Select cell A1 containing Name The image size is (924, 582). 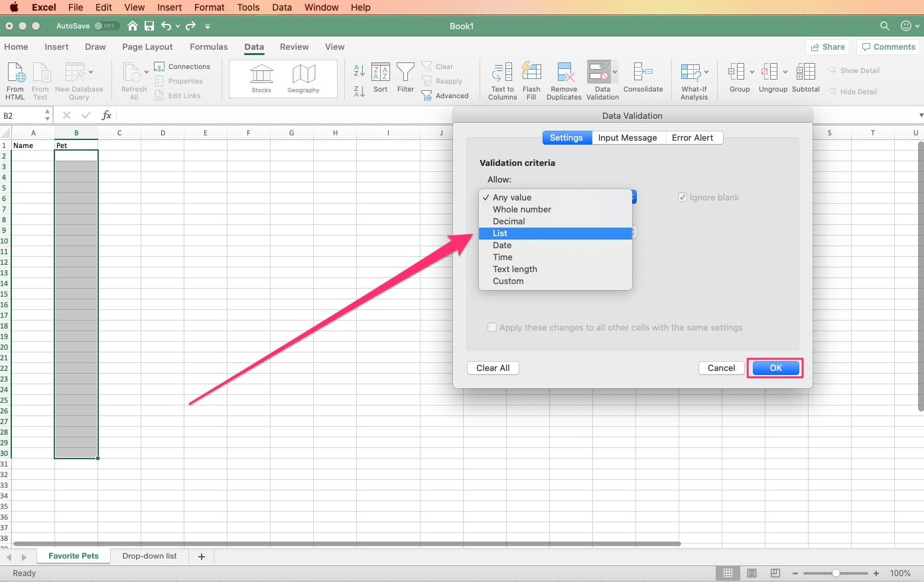33,145
